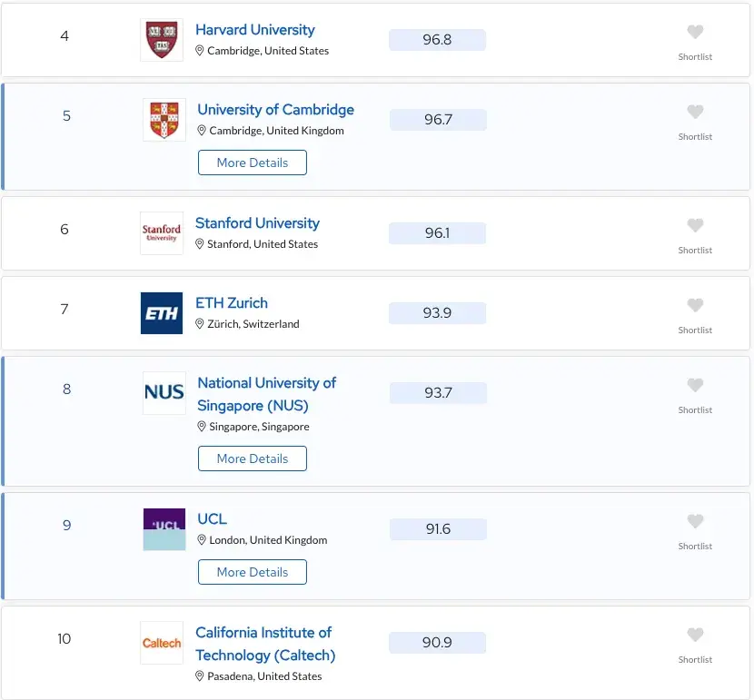The height and width of the screenshot is (700, 754).
Task: Add Caltech to shortlist with heart icon
Action: [x=695, y=635]
